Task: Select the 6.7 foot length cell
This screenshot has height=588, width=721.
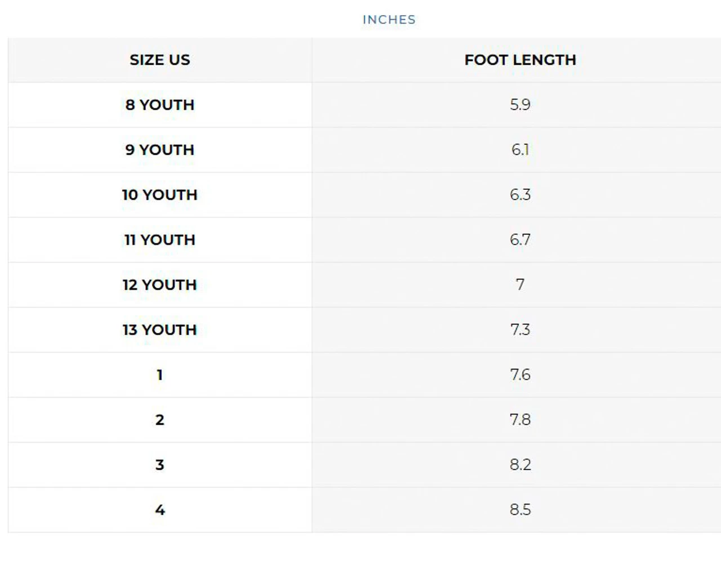Action: 520,240
